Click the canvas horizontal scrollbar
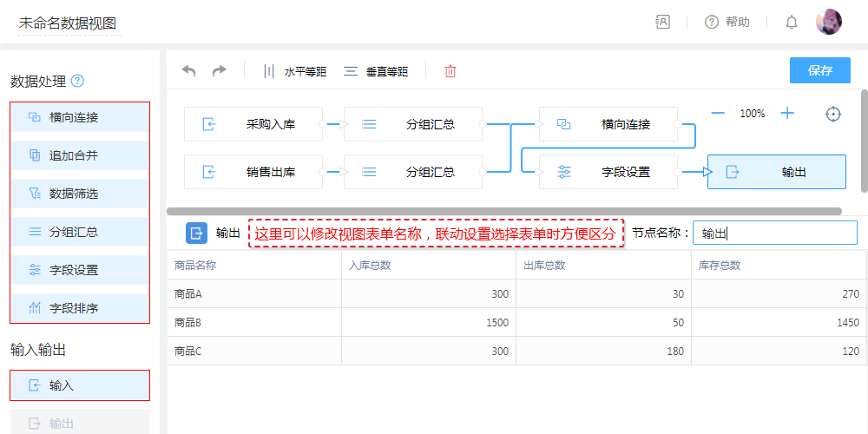The width and height of the screenshot is (868, 434). (x=503, y=211)
